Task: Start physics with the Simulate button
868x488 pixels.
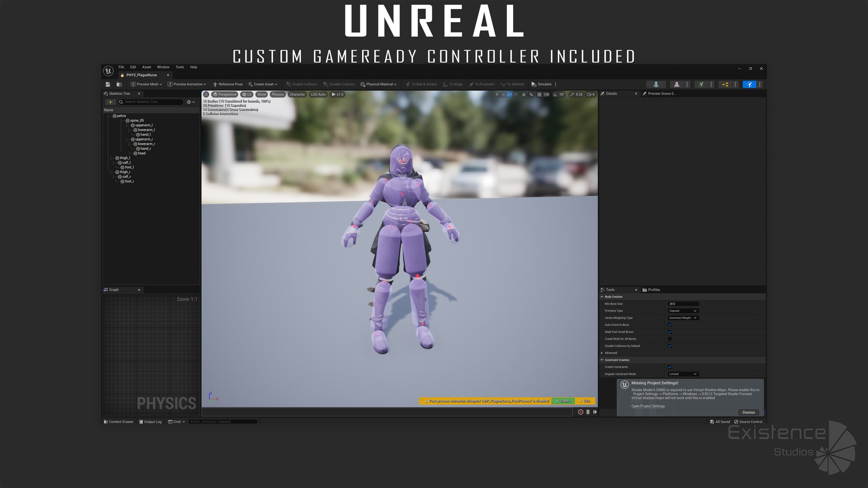Action: (542, 84)
